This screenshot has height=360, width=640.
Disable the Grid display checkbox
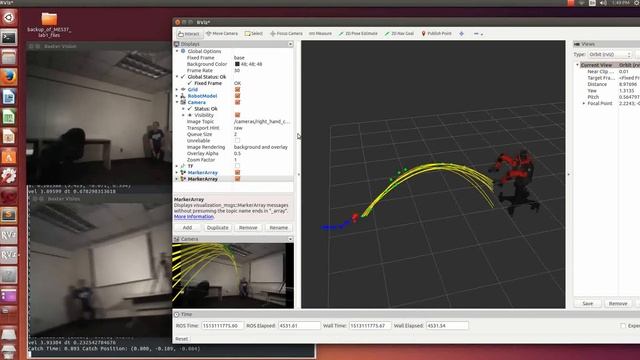coord(237,89)
